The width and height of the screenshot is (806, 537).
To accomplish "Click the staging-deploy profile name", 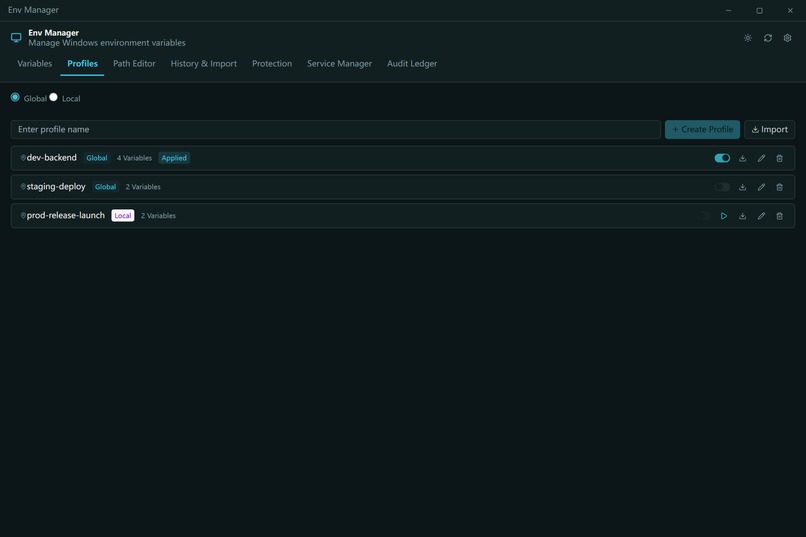I will tap(56, 187).
